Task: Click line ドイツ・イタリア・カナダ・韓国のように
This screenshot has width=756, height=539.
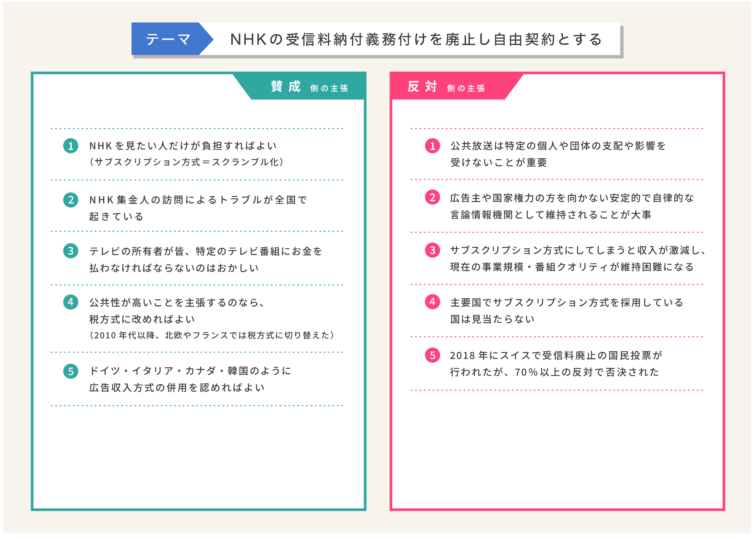Action: click(x=190, y=371)
